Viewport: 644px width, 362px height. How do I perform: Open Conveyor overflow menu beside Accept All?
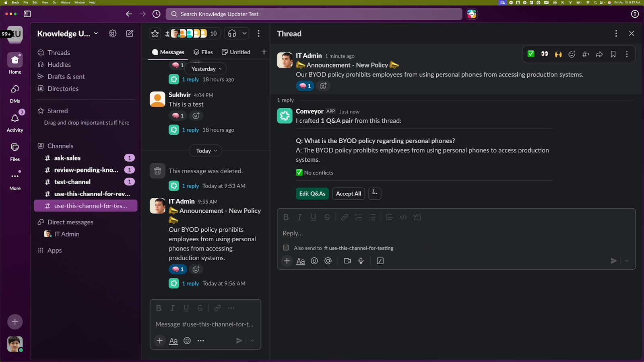click(x=375, y=193)
